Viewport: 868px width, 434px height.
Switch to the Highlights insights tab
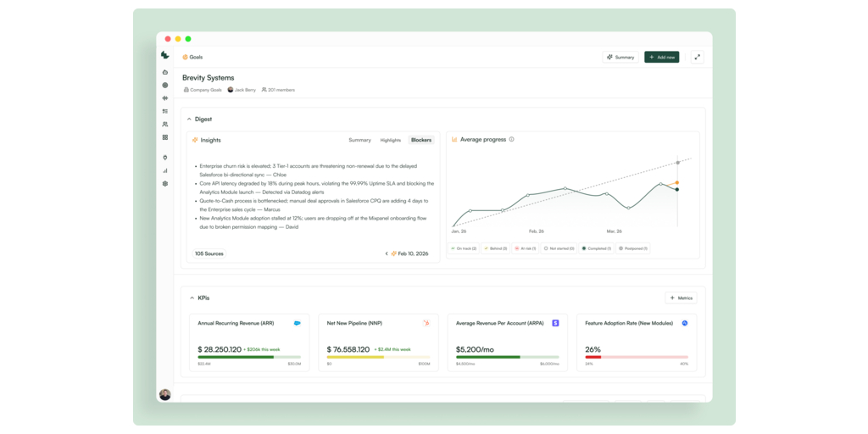coord(391,140)
